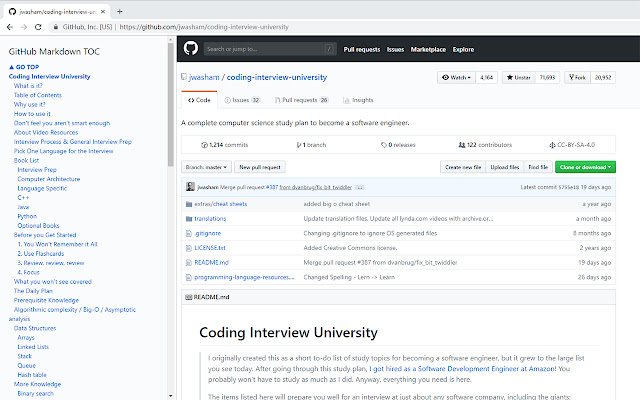The height and width of the screenshot is (400, 640).
Task: Click the jwasham avatar in latest commit
Action: tap(190, 187)
